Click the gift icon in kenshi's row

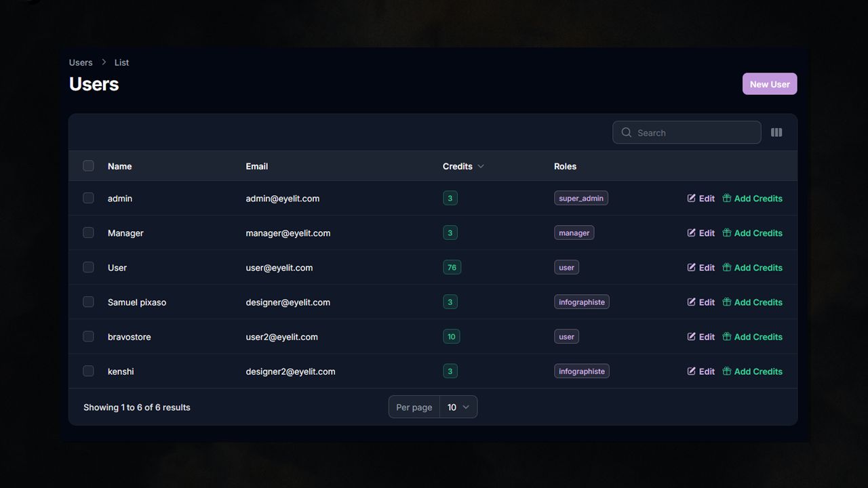(726, 371)
